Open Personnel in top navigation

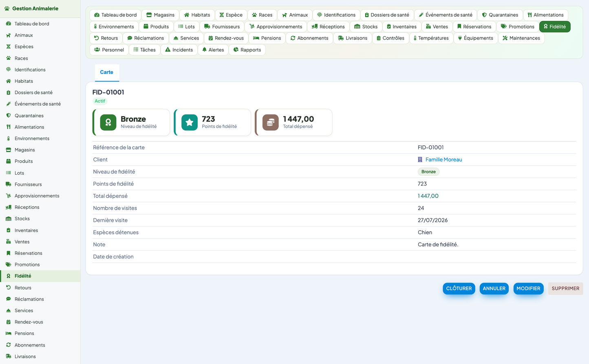pos(109,50)
